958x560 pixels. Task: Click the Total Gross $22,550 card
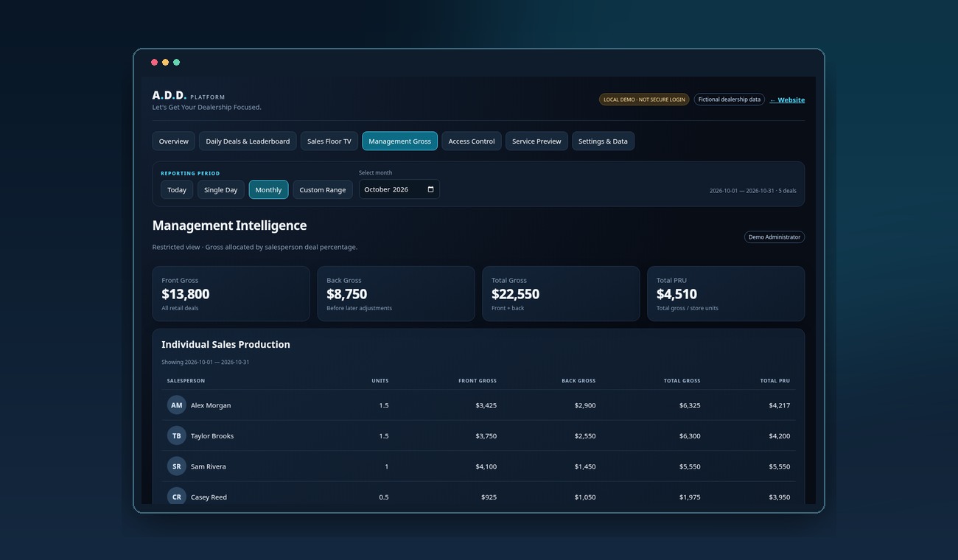[x=561, y=293]
